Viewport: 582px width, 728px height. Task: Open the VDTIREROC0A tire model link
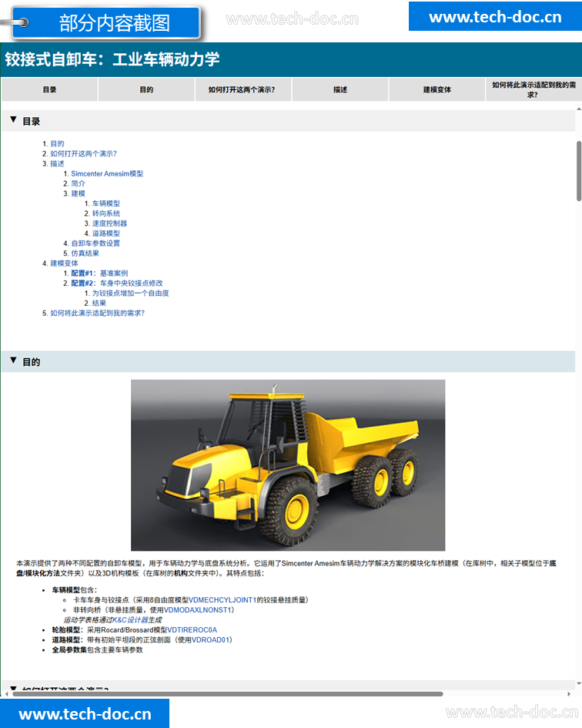click(192, 630)
